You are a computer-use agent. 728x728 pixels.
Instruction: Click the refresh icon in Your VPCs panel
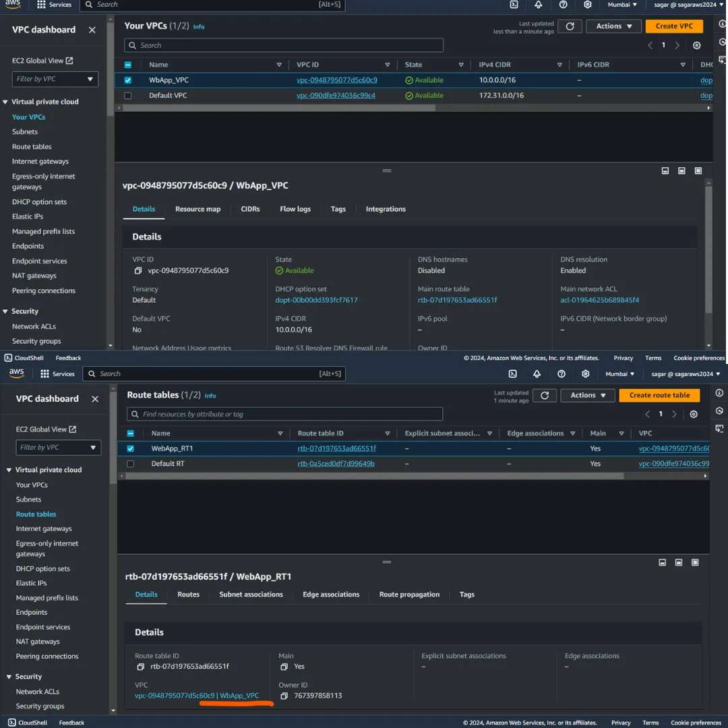pyautogui.click(x=570, y=26)
